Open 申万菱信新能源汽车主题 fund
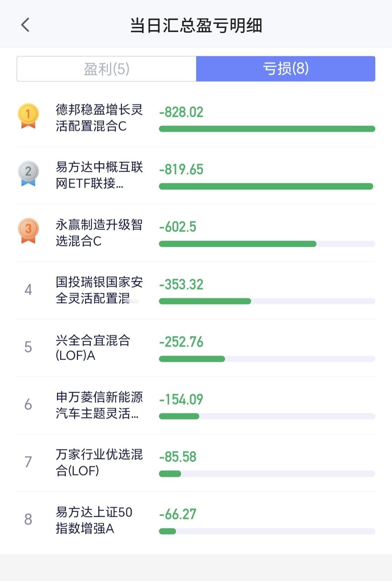The width and height of the screenshot is (392, 581). coord(196,405)
